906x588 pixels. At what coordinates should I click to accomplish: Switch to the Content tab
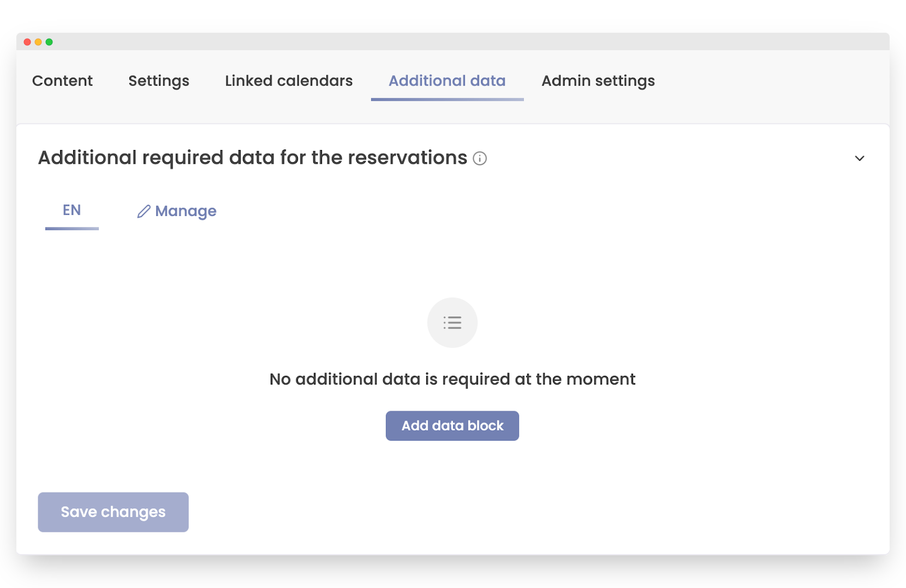pyautogui.click(x=62, y=81)
